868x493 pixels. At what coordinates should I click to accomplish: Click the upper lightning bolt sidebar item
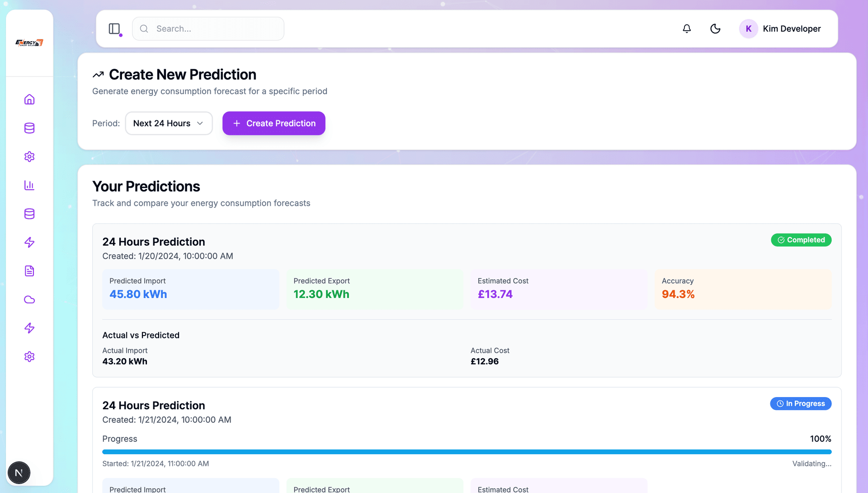click(29, 242)
